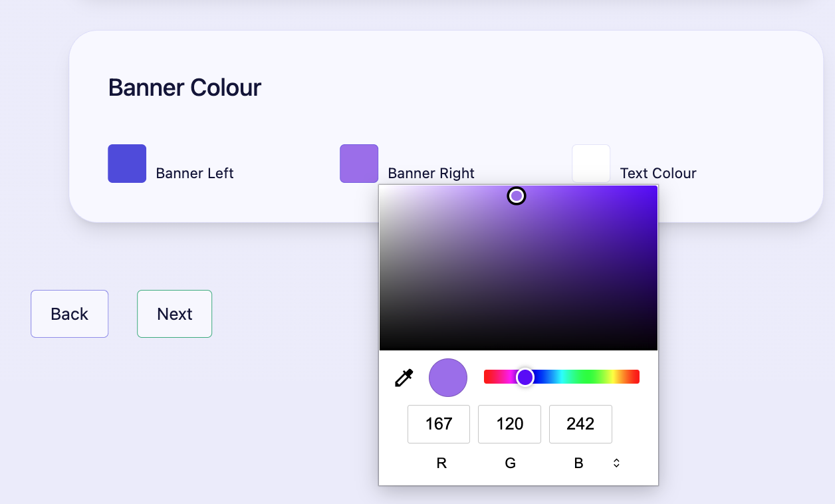Open the Banner Left color swatch
Image resolution: width=835 pixels, height=504 pixels.
click(x=126, y=163)
